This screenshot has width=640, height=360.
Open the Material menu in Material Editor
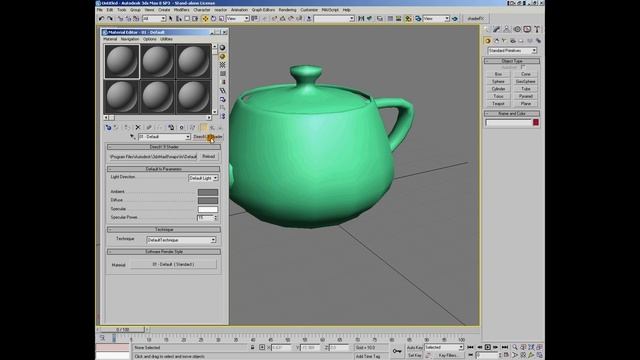[x=110, y=39]
